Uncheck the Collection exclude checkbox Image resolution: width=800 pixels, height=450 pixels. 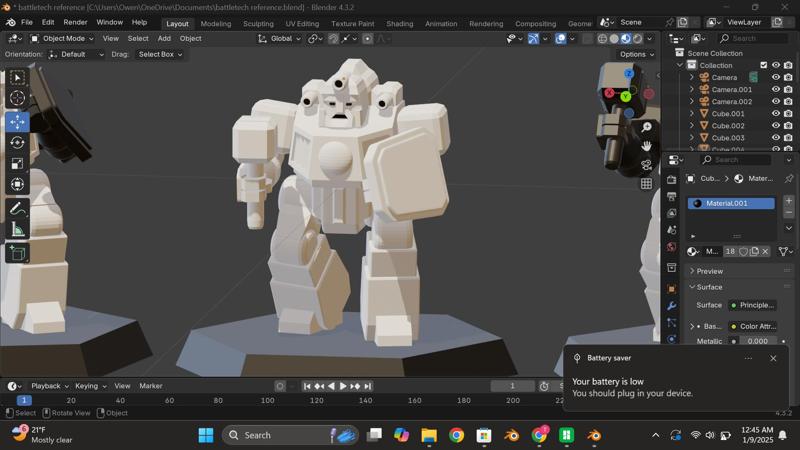[763, 65]
